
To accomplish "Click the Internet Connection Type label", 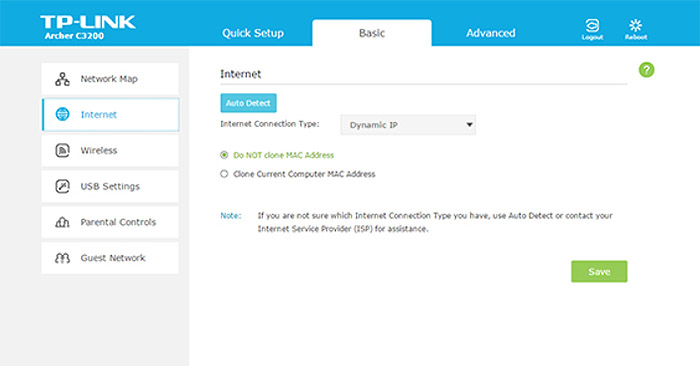I will click(270, 124).
